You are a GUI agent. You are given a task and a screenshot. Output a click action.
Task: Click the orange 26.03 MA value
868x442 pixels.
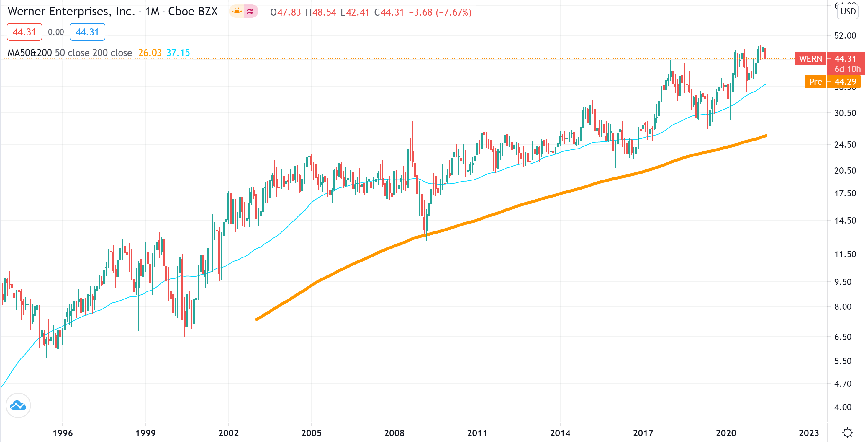coord(150,53)
